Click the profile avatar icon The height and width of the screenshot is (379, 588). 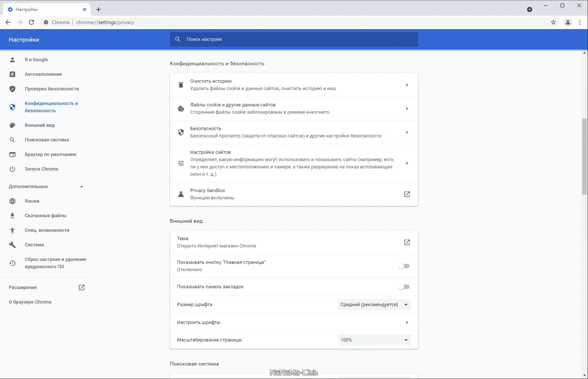pyautogui.click(x=568, y=22)
